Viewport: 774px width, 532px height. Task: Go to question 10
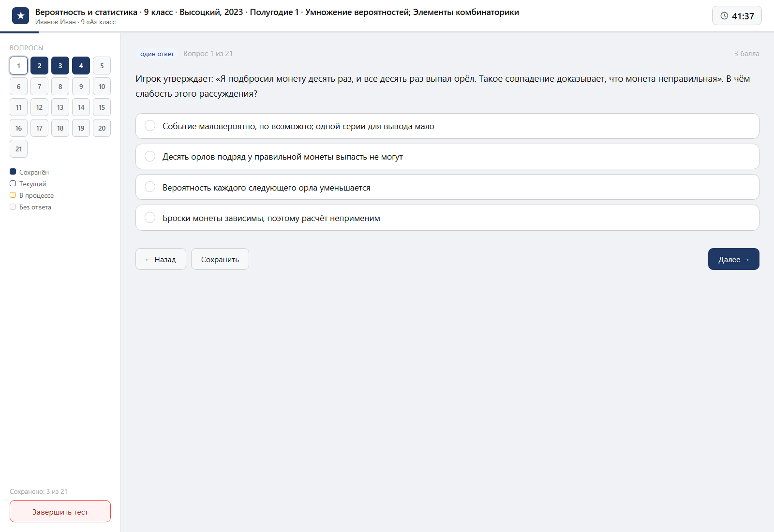tap(102, 87)
